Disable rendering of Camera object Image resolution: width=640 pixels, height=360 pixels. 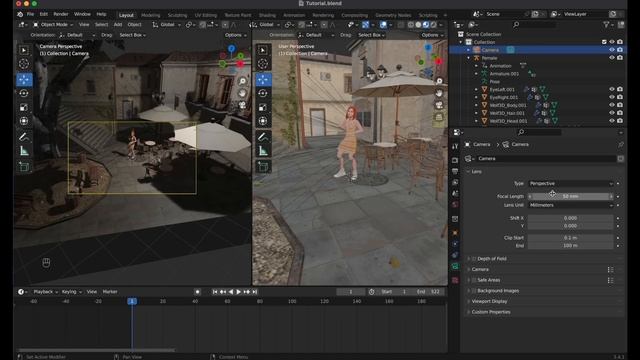pos(620,50)
